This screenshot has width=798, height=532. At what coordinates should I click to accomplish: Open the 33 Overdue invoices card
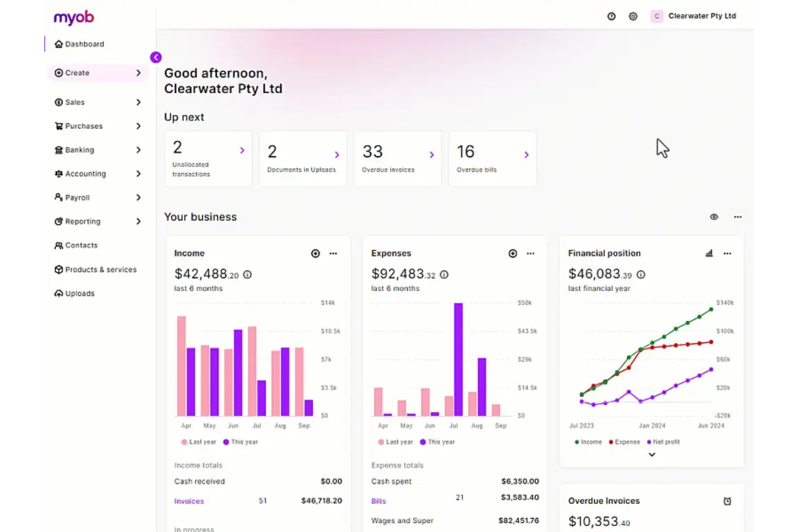click(x=398, y=159)
